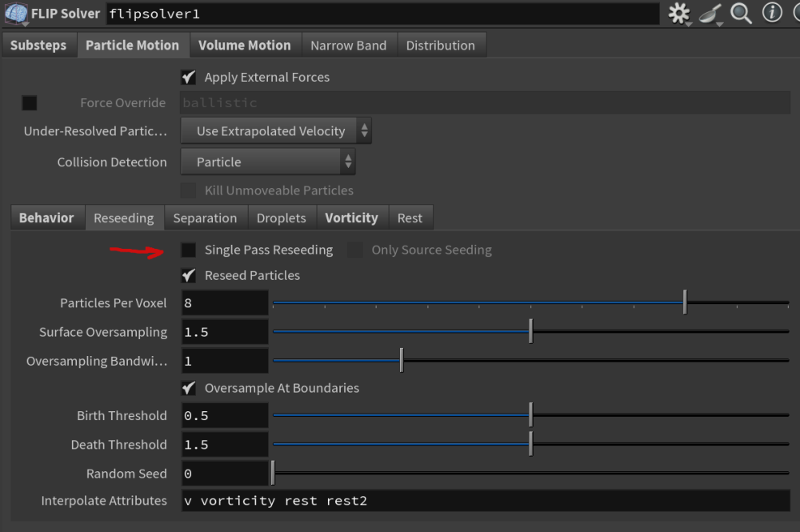The width and height of the screenshot is (800, 532).
Task: Switch to the Volume Motion tab
Action: click(x=245, y=46)
